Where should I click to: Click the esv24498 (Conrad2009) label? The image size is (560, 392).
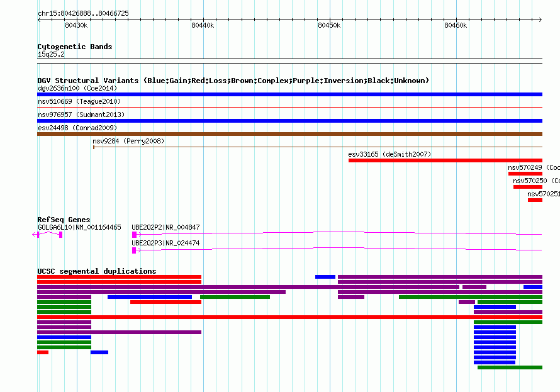tap(77, 128)
